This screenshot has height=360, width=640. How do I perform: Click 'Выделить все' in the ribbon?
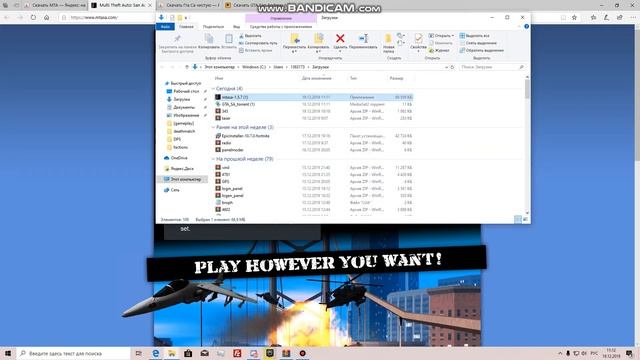point(474,36)
